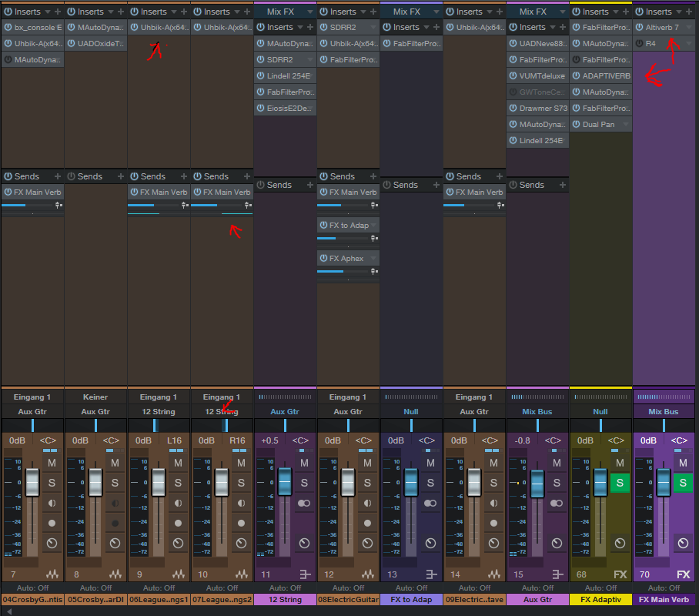Open the UADNeve88.. insert

click(x=543, y=43)
